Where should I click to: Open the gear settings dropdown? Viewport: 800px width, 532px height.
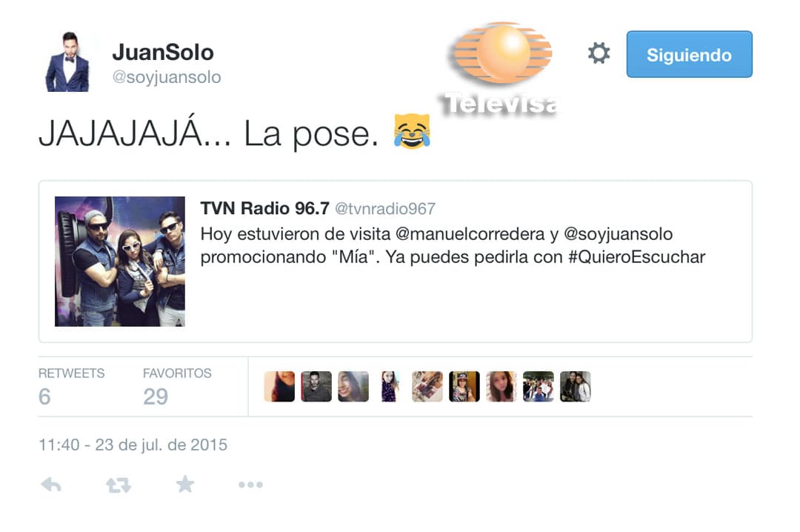pyautogui.click(x=599, y=53)
